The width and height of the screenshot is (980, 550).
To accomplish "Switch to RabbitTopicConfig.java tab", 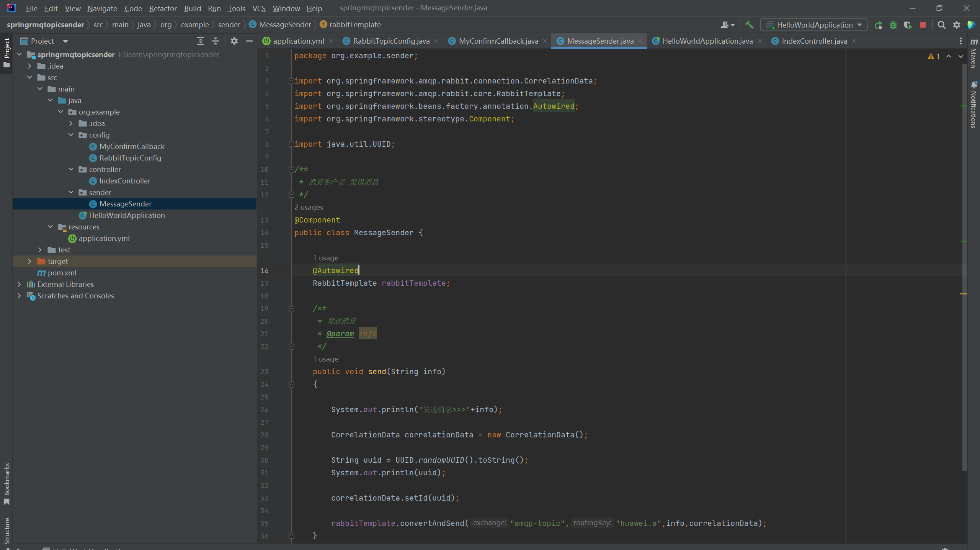I will [390, 41].
